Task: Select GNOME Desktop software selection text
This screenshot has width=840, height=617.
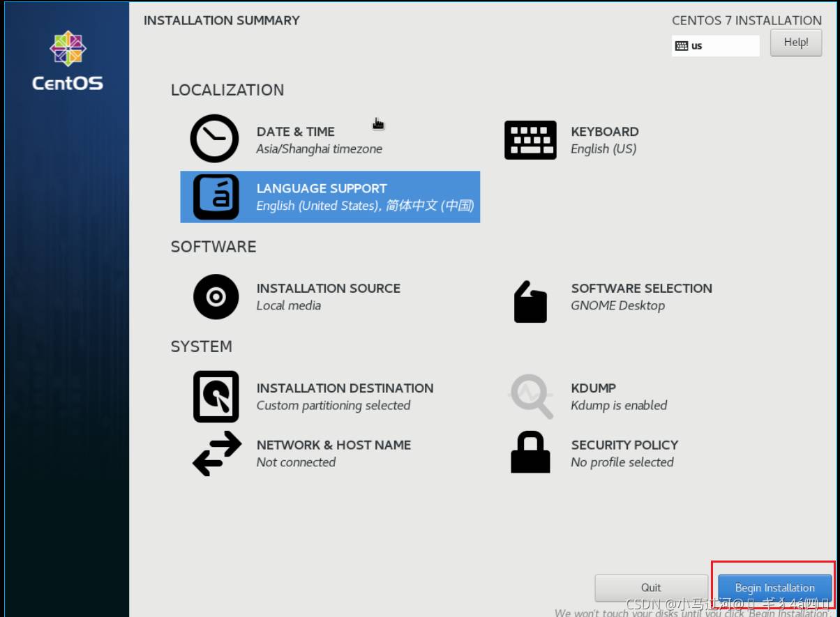Action: [617, 306]
